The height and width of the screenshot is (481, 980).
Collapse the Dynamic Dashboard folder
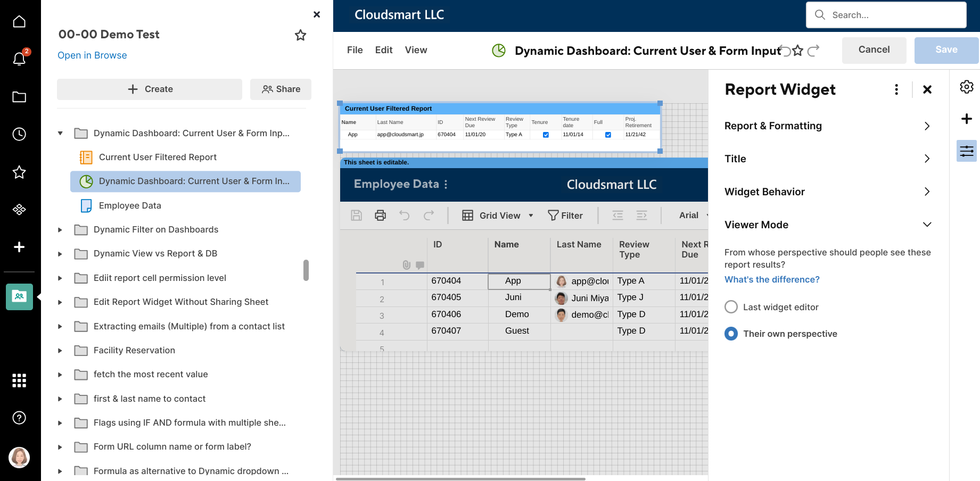[x=60, y=133]
